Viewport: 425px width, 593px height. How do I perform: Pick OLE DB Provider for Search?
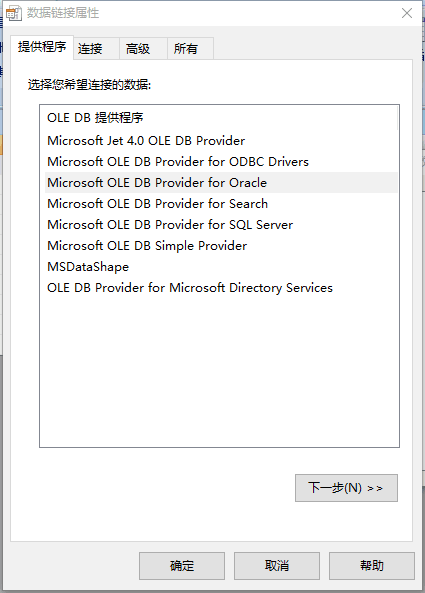click(x=221, y=203)
